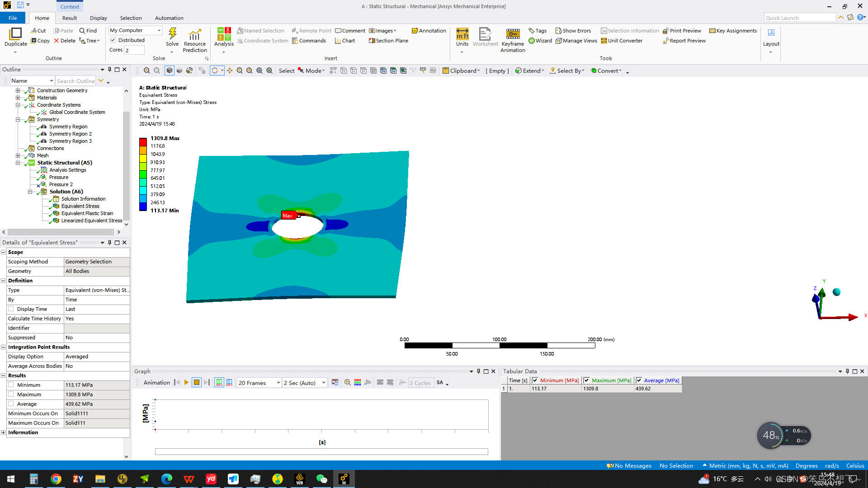Viewport: 868px width, 488px height.
Task: Click the Solve lightning bolt icon
Action: tap(172, 34)
